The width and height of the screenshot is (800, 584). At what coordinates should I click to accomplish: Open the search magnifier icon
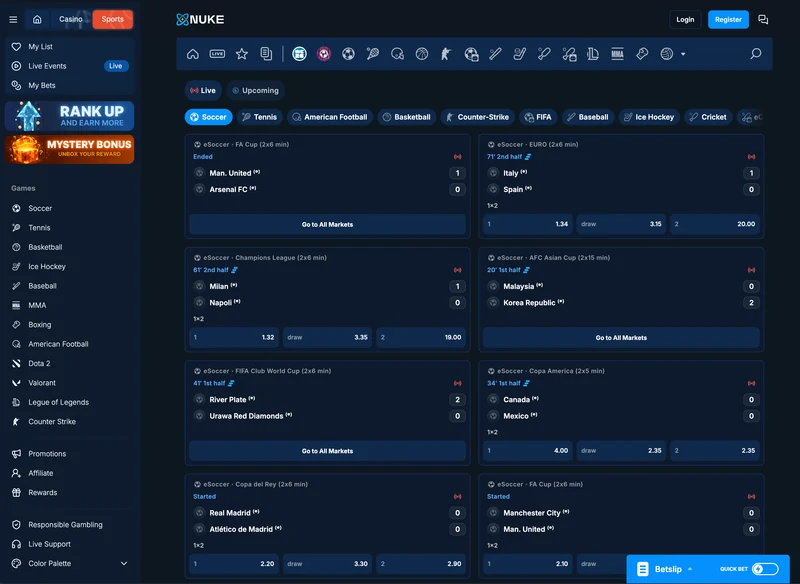[756, 54]
